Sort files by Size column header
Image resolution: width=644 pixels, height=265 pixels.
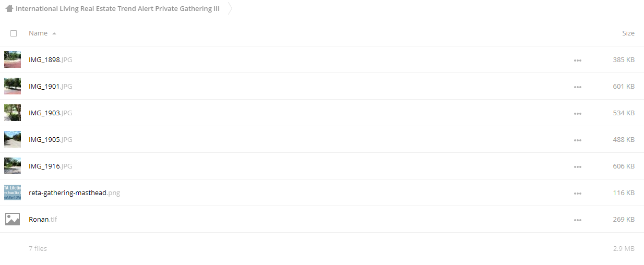click(x=628, y=33)
